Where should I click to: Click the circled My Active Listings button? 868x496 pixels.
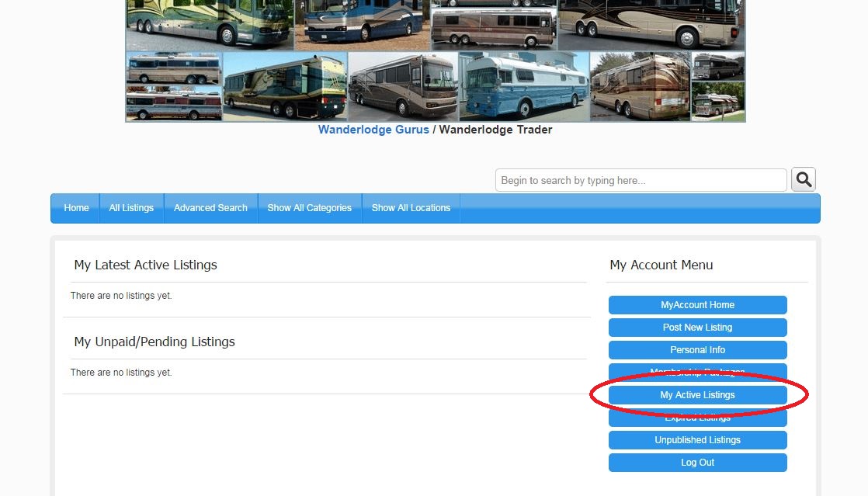tap(697, 395)
